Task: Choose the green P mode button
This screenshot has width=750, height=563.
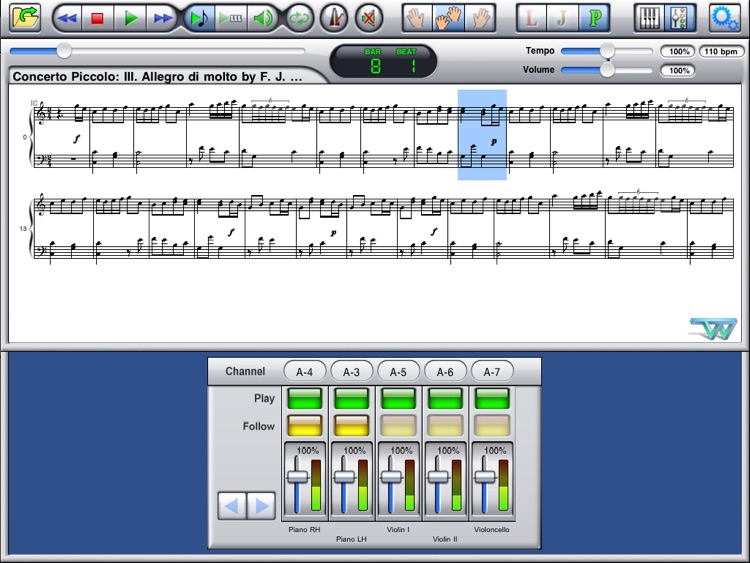Action: click(x=594, y=18)
